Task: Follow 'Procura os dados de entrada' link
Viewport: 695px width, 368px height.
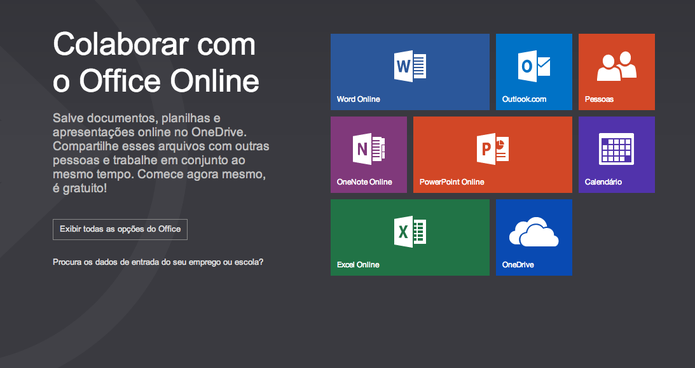Action: [x=158, y=262]
